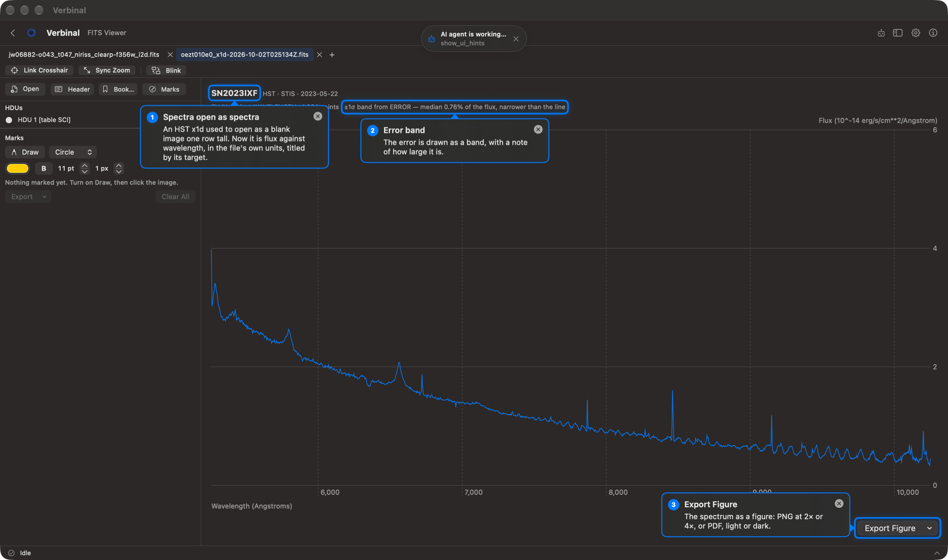Open the Export Figure dropdown

click(897, 528)
